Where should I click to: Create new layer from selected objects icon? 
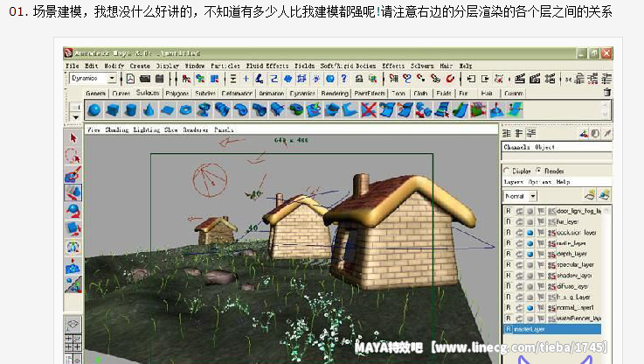click(x=604, y=195)
